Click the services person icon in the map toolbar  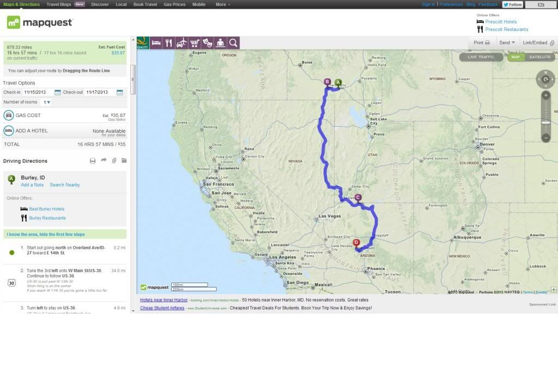(x=220, y=43)
